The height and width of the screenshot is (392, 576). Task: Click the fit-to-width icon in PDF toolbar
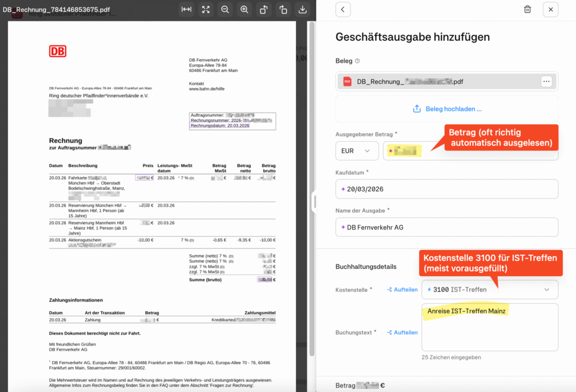point(186,10)
